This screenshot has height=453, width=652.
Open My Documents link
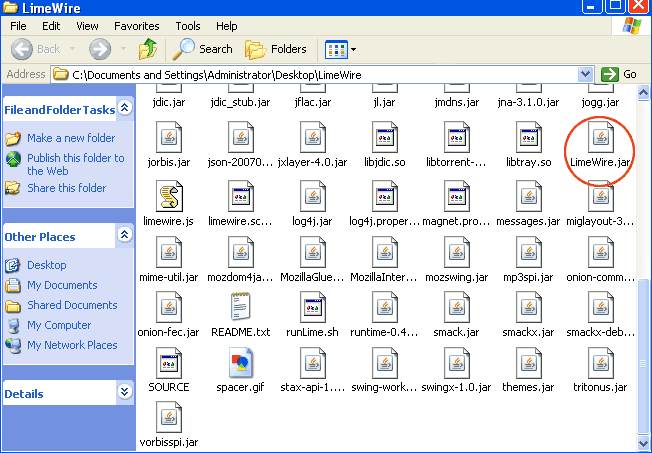(62, 285)
